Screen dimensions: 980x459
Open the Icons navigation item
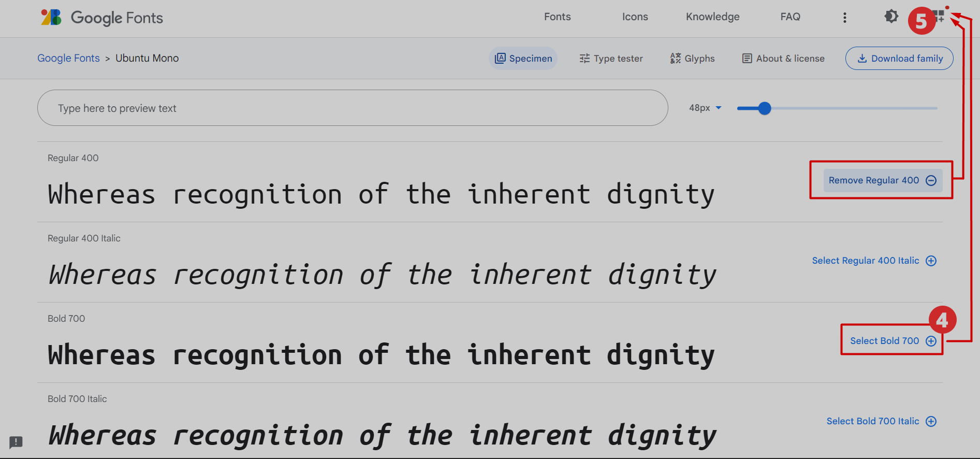pos(635,17)
